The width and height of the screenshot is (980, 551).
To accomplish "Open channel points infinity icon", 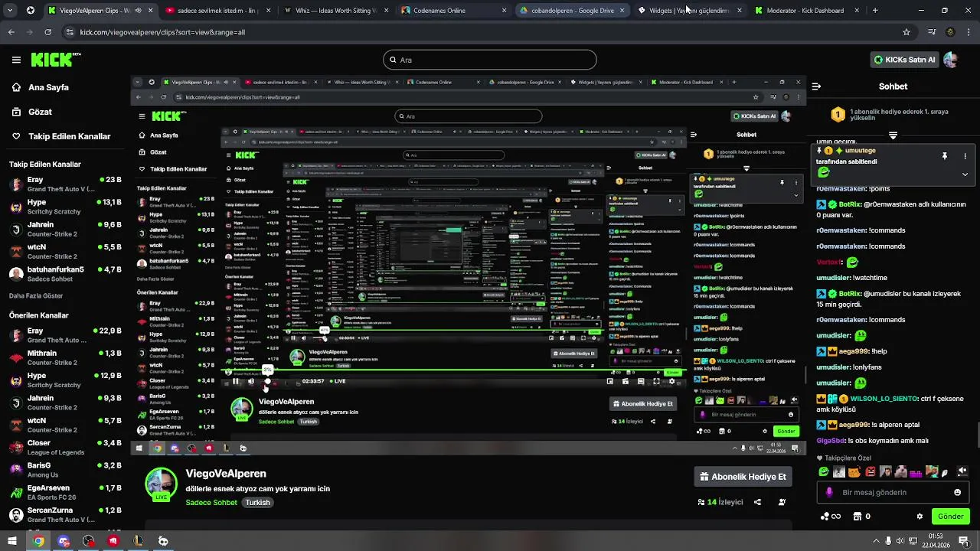I will pos(831,517).
